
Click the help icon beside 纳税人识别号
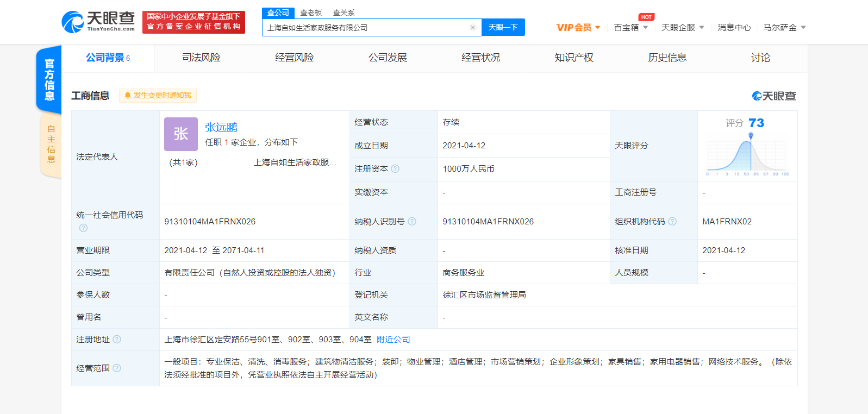point(412,221)
